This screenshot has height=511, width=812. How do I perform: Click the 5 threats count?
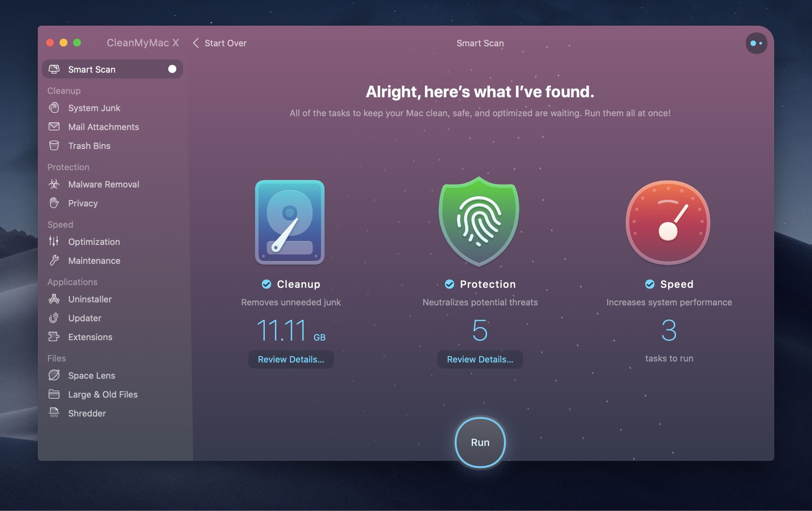tap(480, 330)
